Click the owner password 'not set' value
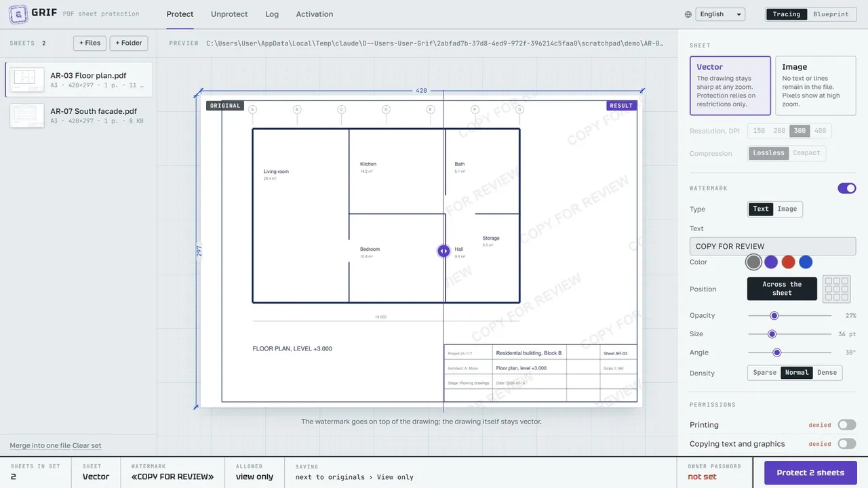This screenshot has width=868, height=488. [x=702, y=477]
